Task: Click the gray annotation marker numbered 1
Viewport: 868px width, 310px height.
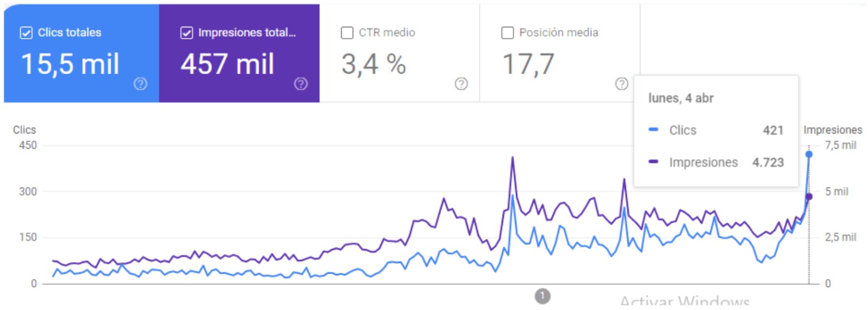Action: 542,296
